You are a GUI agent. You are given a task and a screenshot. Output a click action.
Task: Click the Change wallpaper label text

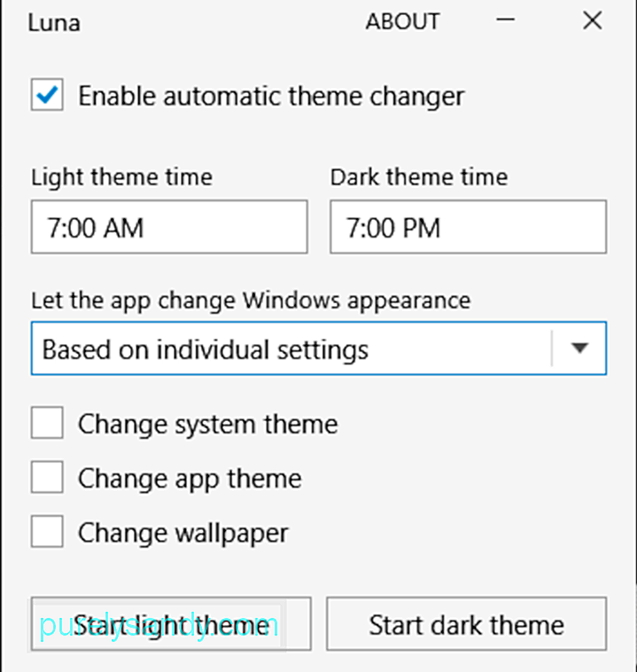183,533
